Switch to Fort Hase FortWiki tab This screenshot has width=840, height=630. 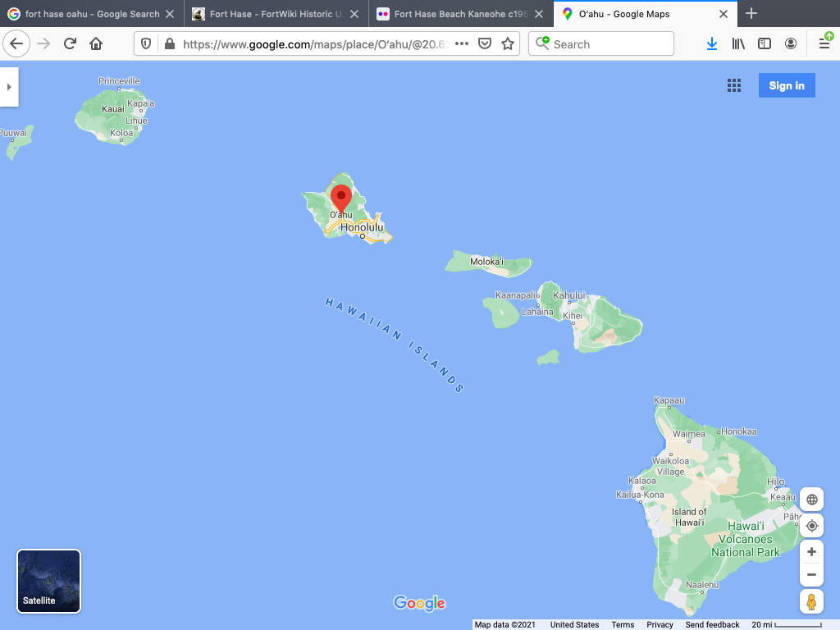click(x=276, y=14)
